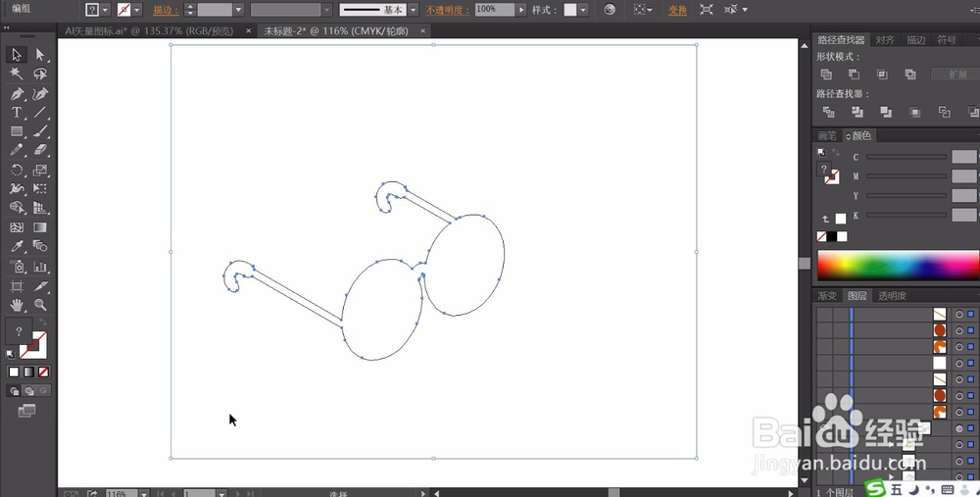Viewport: 980px width, 497px height.
Task: Select the Lasso tool
Action: tap(40, 74)
